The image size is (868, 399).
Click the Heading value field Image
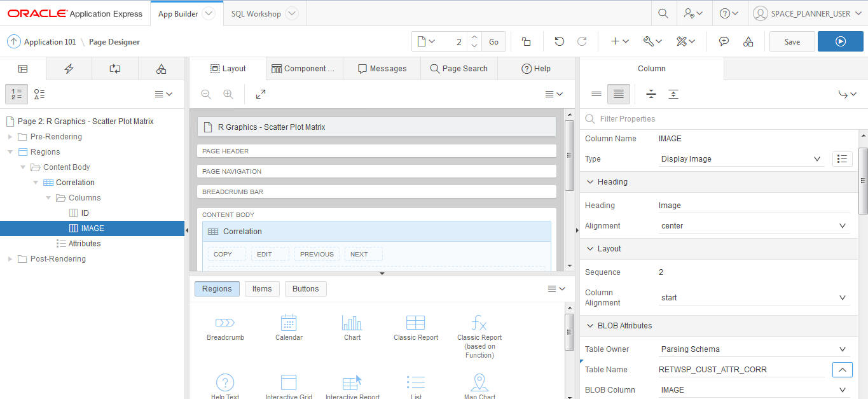[754, 206]
